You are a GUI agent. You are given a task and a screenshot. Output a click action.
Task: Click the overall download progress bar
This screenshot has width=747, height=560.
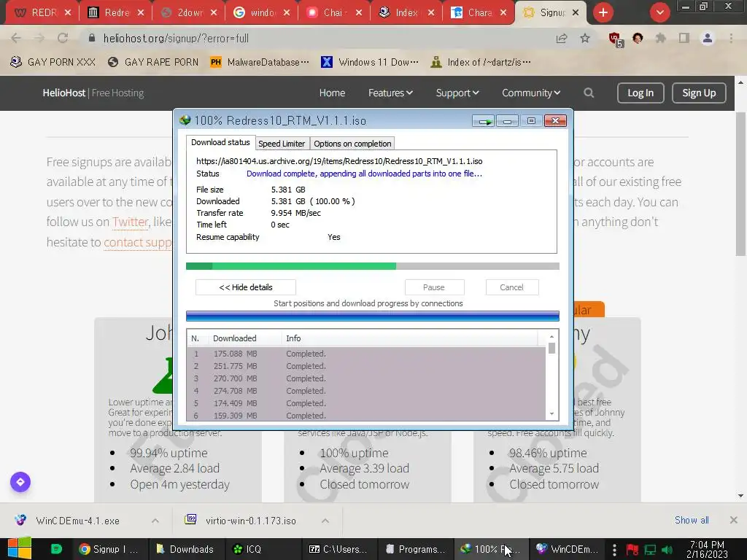click(373, 266)
